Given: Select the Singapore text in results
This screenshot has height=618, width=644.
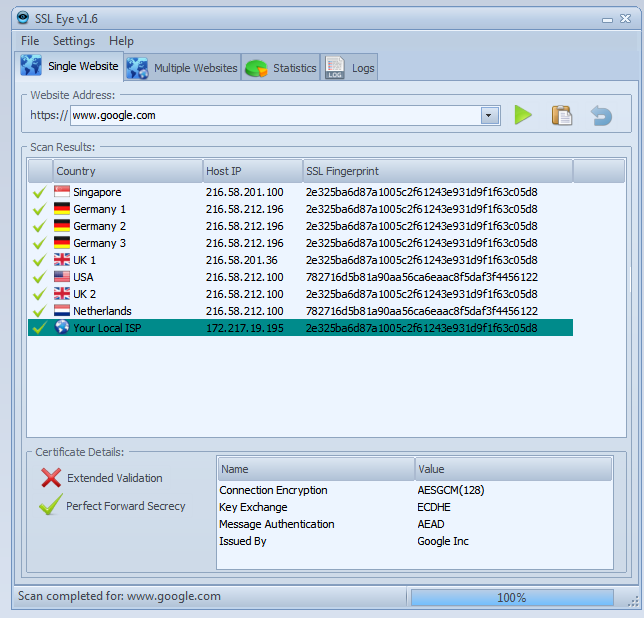Looking at the screenshot, I should pos(97,192).
